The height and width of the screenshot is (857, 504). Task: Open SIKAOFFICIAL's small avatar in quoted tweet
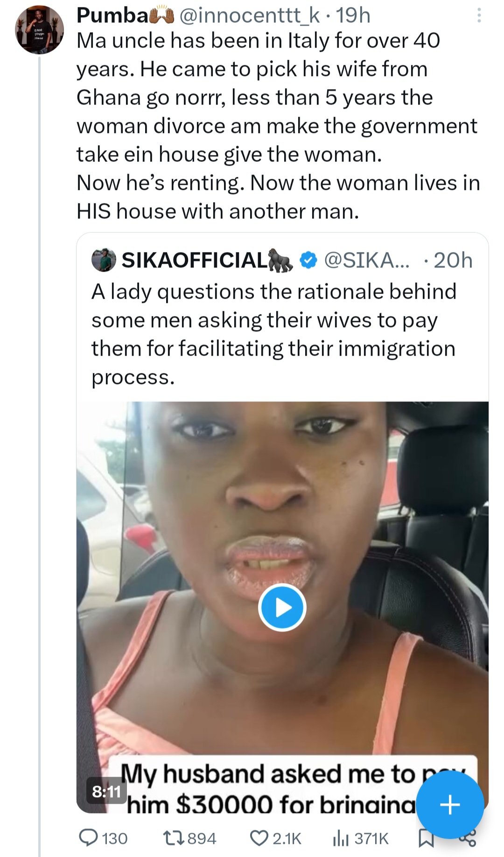point(103,260)
